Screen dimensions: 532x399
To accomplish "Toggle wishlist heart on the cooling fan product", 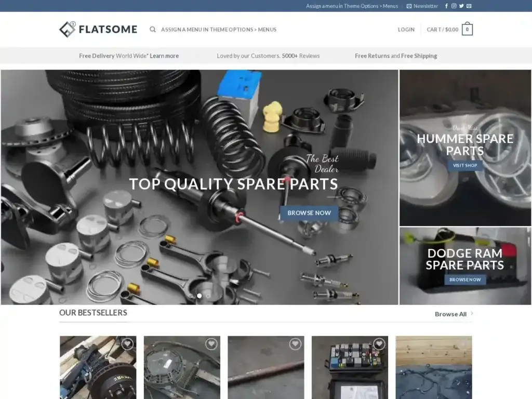I will pyautogui.click(x=210, y=343).
